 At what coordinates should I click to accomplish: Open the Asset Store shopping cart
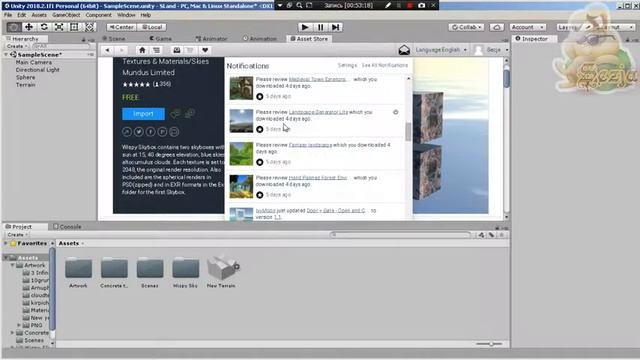(190, 50)
